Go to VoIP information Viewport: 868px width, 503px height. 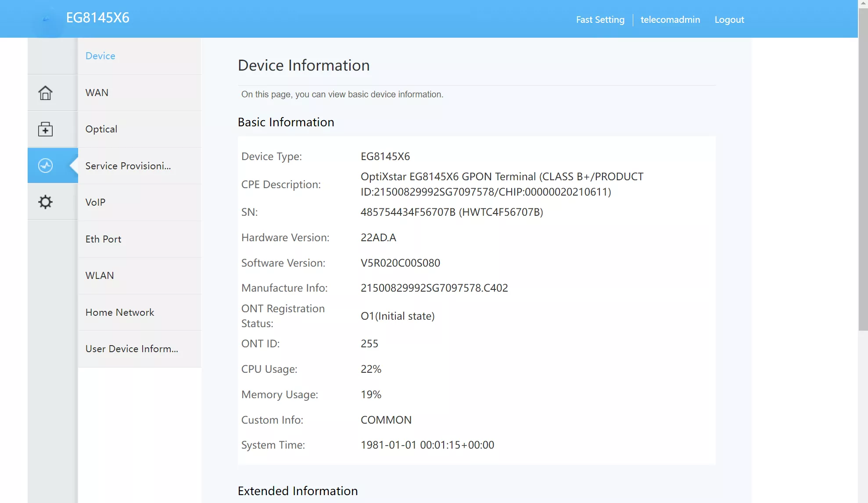tap(140, 202)
